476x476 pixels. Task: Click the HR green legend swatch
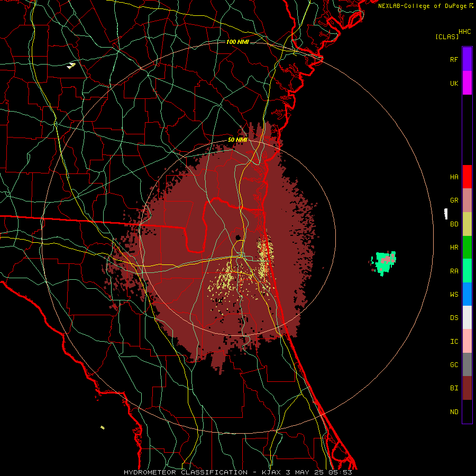467,248
